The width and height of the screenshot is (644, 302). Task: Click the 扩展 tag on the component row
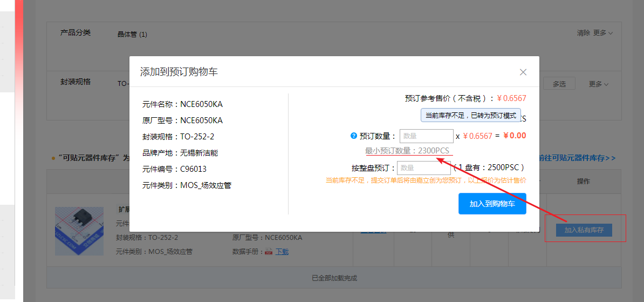124,210
